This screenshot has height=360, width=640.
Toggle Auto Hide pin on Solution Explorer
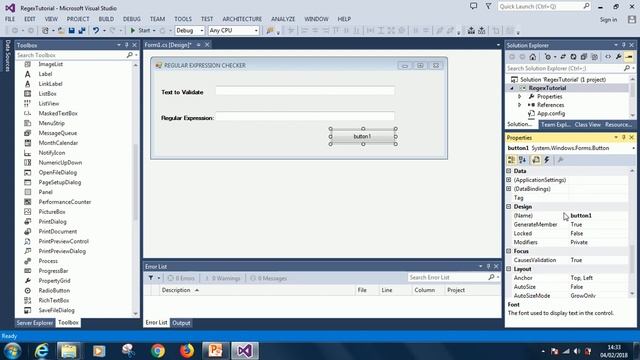click(x=624, y=45)
